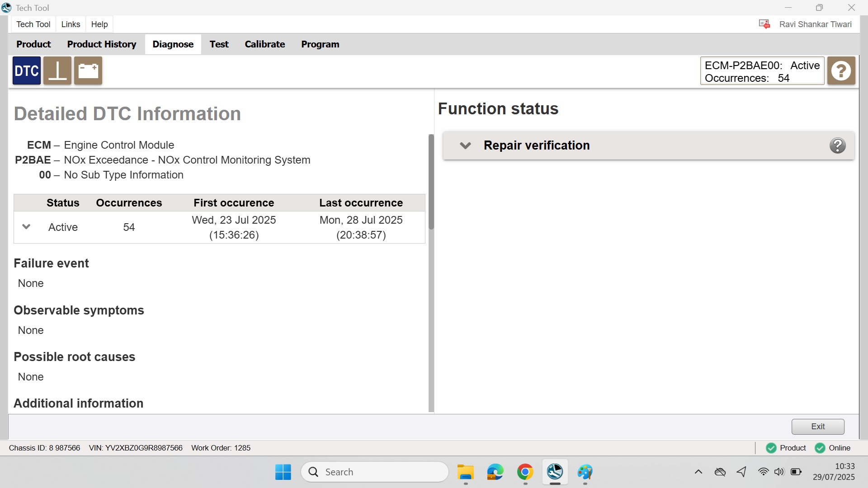Expand the Repair verification section
This screenshot has height=488, width=868.
coord(465,145)
